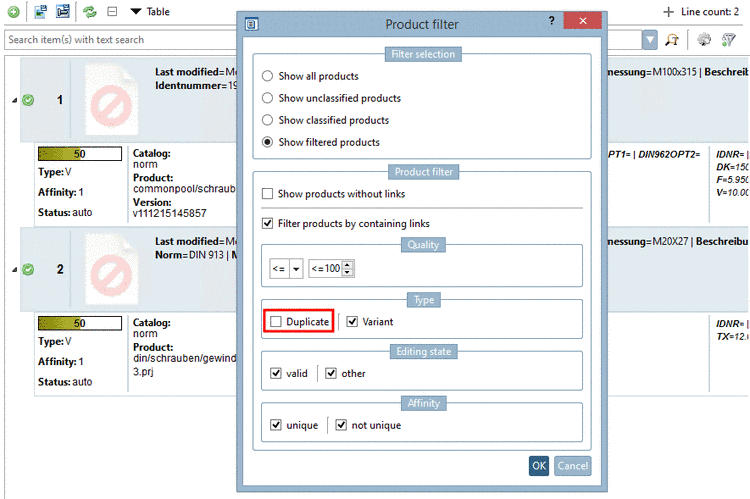Open the search field dropdown arrow
Image resolution: width=750 pixels, height=499 pixels.
[x=650, y=40]
